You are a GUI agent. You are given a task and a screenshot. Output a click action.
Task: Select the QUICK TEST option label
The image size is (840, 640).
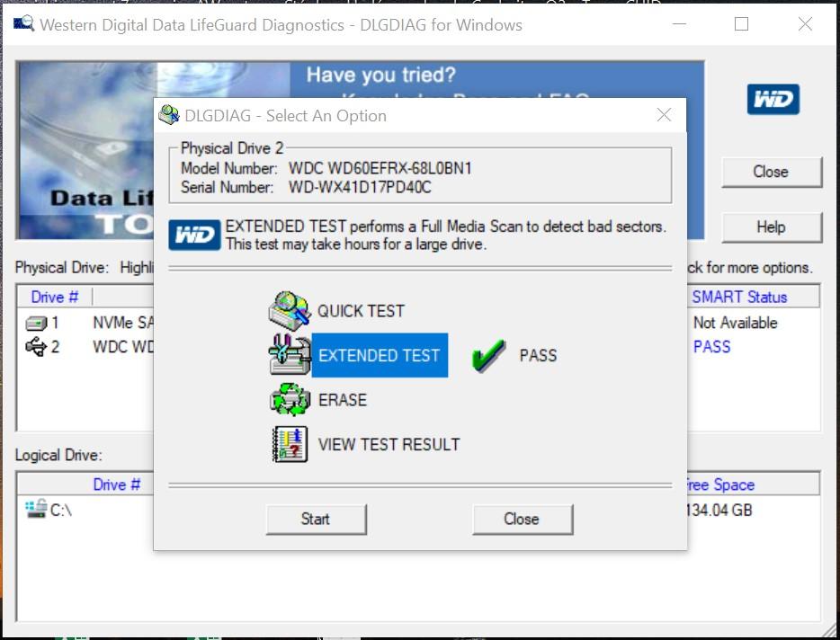pos(361,311)
